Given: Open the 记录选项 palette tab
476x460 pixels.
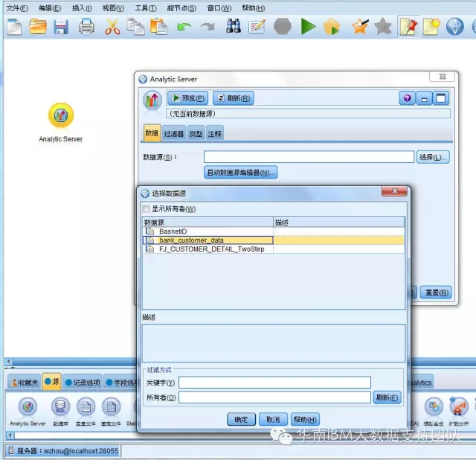Looking at the screenshot, I should coord(83,383).
